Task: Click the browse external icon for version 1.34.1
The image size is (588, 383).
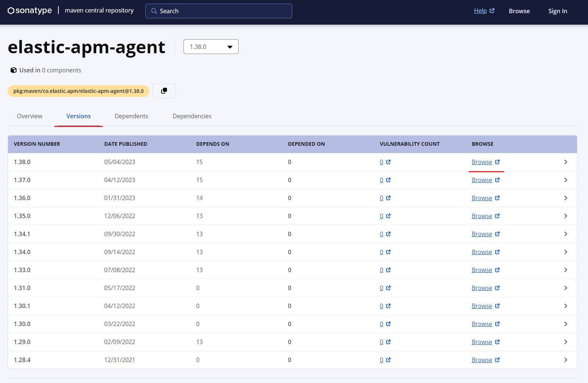Action: pyautogui.click(x=497, y=234)
